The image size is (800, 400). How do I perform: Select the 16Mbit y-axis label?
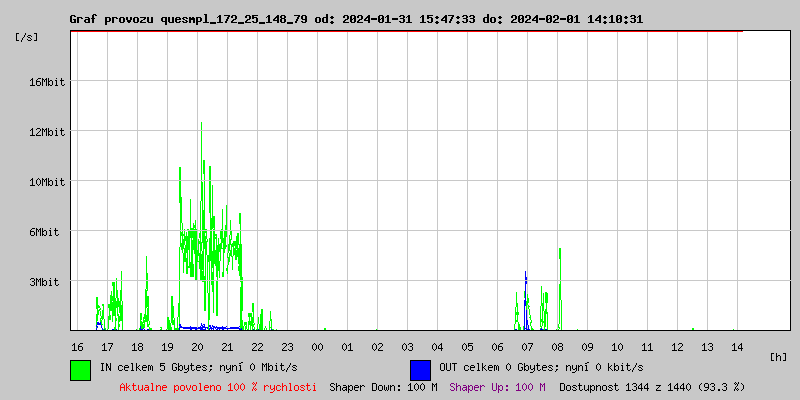[46, 82]
